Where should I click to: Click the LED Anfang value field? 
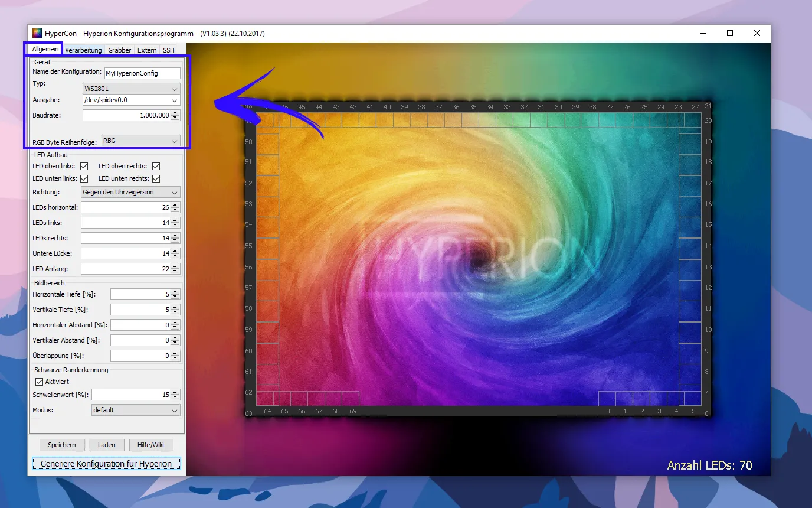click(126, 269)
